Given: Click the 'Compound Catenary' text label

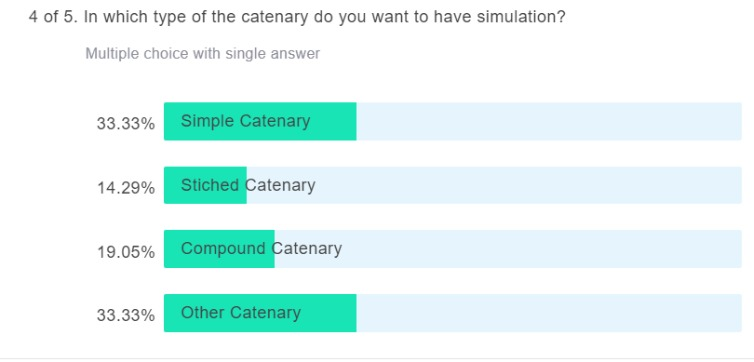Looking at the screenshot, I should (x=261, y=249).
